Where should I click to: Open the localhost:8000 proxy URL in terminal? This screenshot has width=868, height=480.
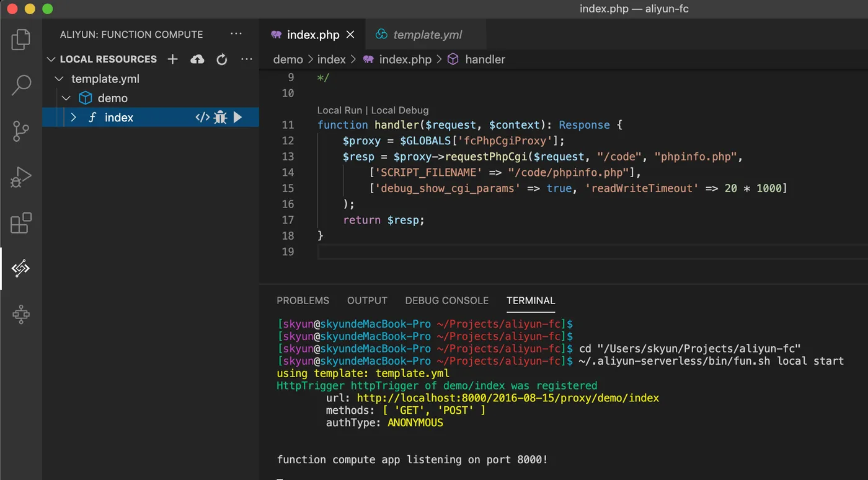pos(508,398)
